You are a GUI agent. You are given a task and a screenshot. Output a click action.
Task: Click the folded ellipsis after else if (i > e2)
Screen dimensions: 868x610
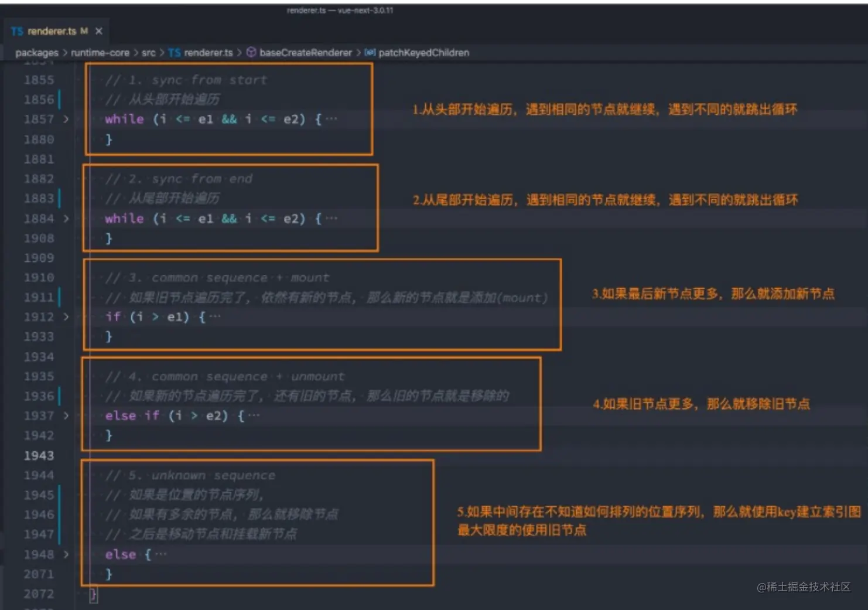(254, 415)
